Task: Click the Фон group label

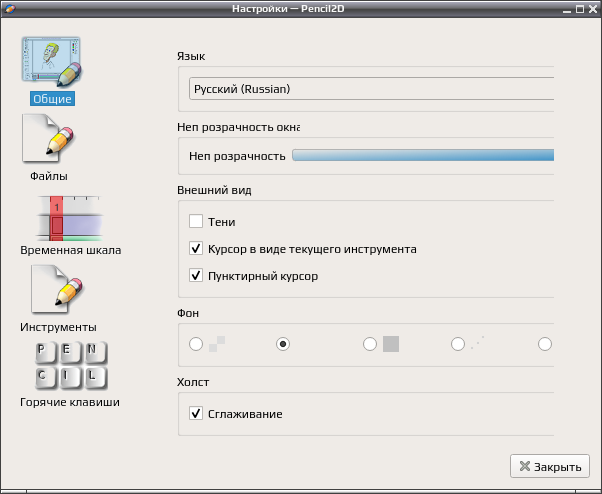Action: tap(188, 313)
